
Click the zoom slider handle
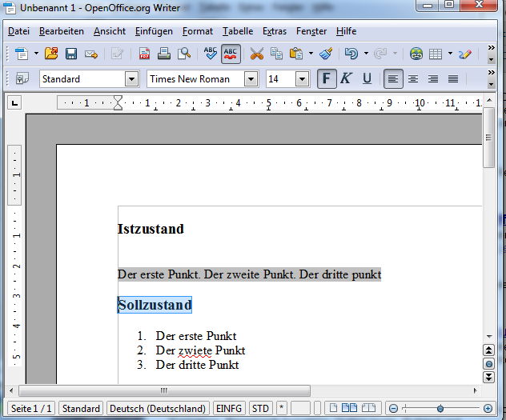click(x=440, y=408)
